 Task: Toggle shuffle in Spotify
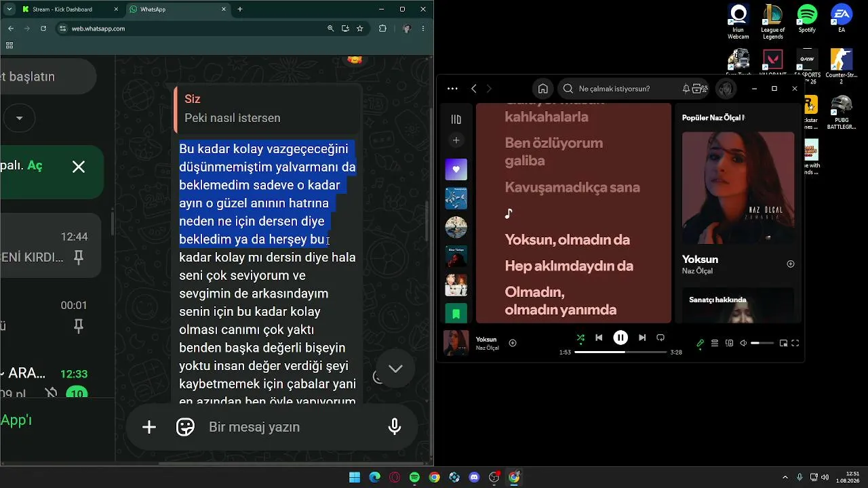580,338
